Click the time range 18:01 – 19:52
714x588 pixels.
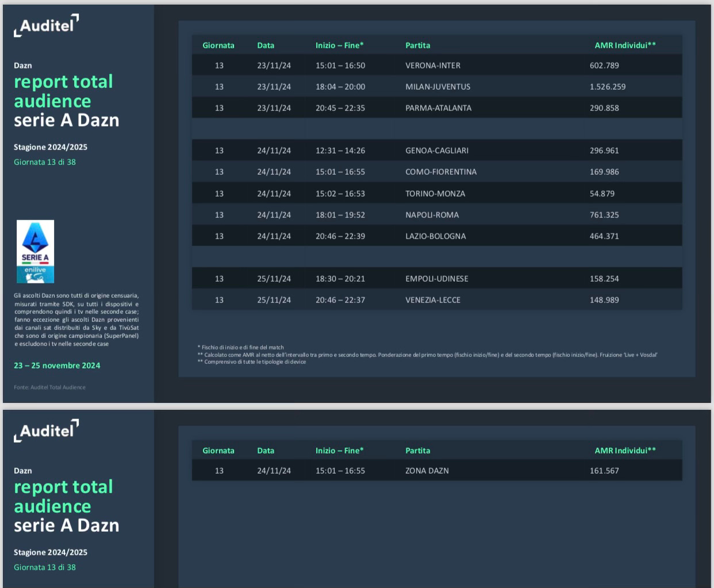point(340,215)
